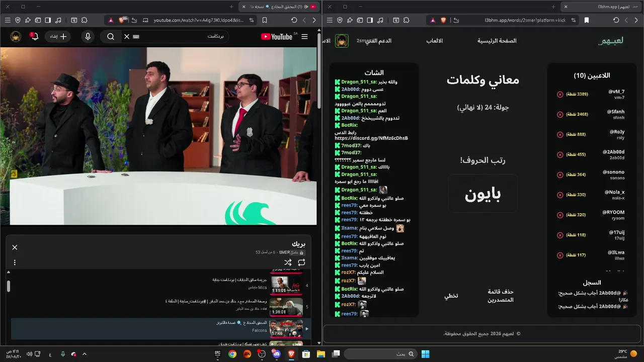Image resolution: width=644 pixels, height=362 pixels.
Task: Reload the YouTube page
Action: [294, 20]
